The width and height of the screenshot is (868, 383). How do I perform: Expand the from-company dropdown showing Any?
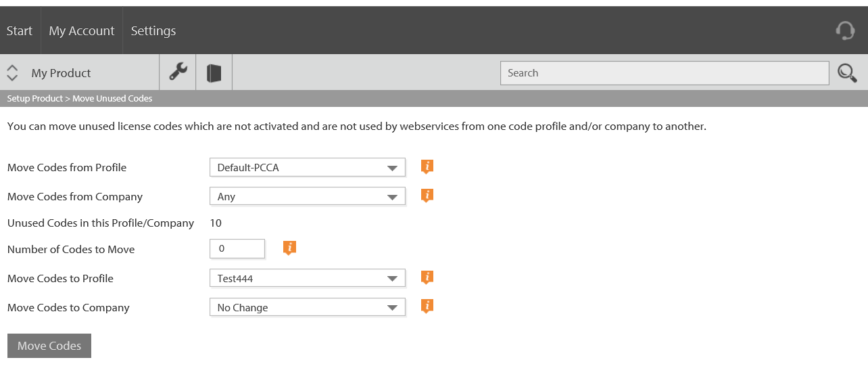pos(308,196)
